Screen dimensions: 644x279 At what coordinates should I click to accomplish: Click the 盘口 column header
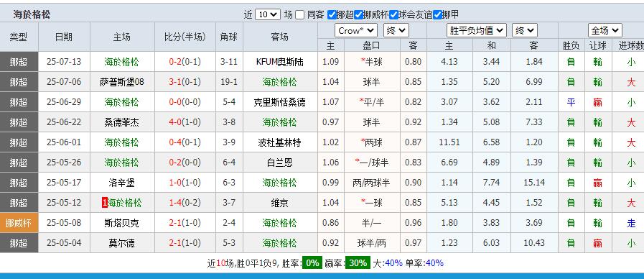(x=372, y=46)
